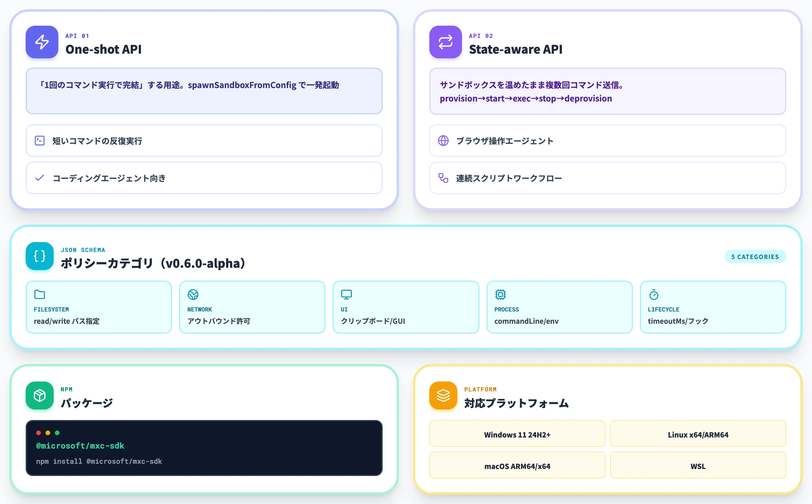This screenshot has width=812, height=504.
Task: Click the green package box NPM icon
Action: coord(40,395)
